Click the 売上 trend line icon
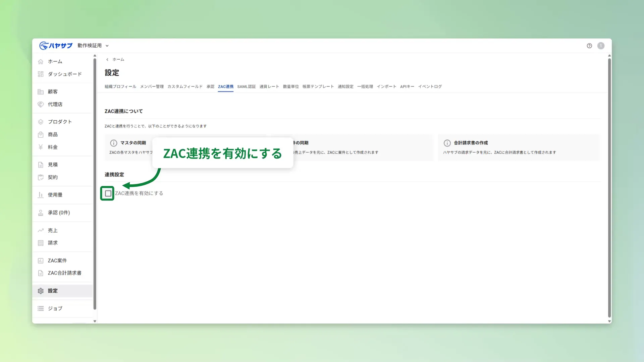The width and height of the screenshot is (644, 362). [41, 230]
